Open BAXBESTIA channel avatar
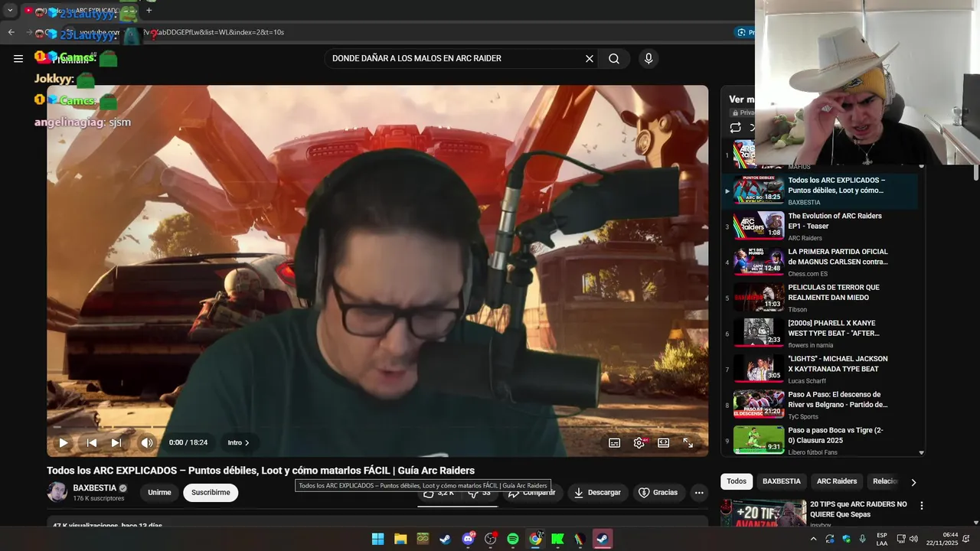This screenshot has height=551, width=980. click(57, 492)
